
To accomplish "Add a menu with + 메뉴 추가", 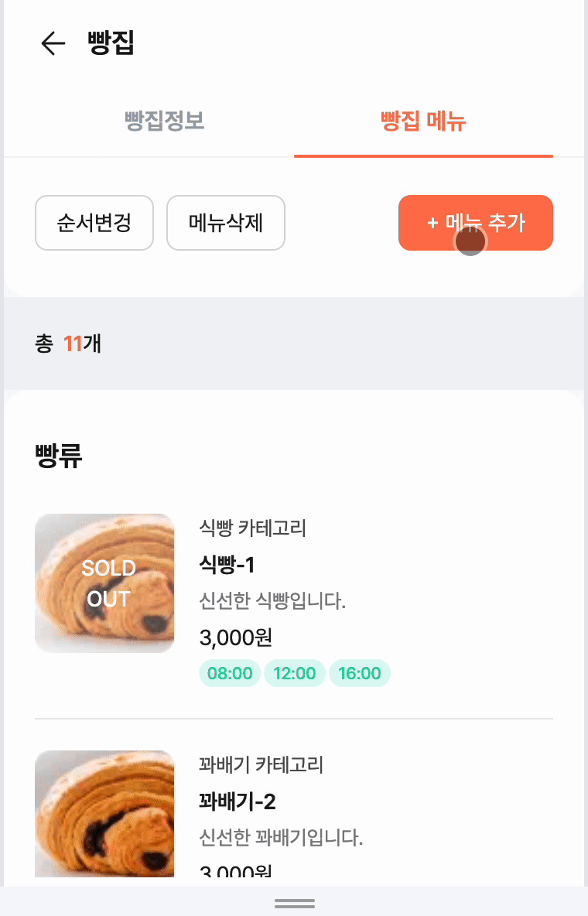I will 476,223.
